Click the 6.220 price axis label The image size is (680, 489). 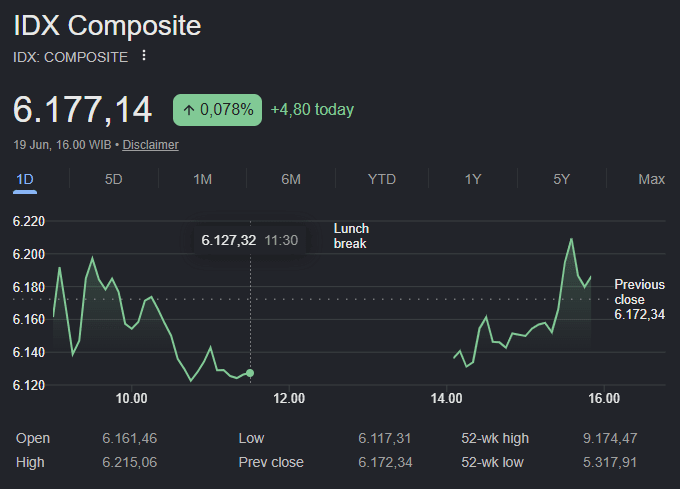(29, 222)
